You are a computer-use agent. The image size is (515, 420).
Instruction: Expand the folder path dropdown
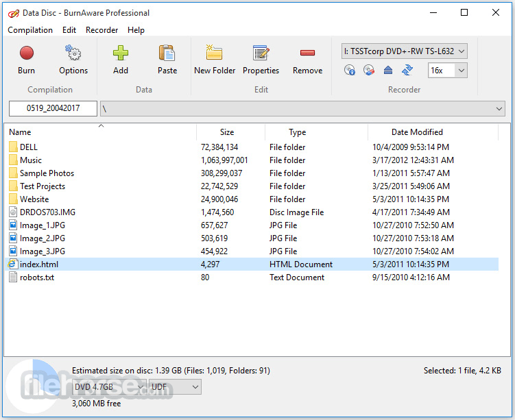click(499, 109)
